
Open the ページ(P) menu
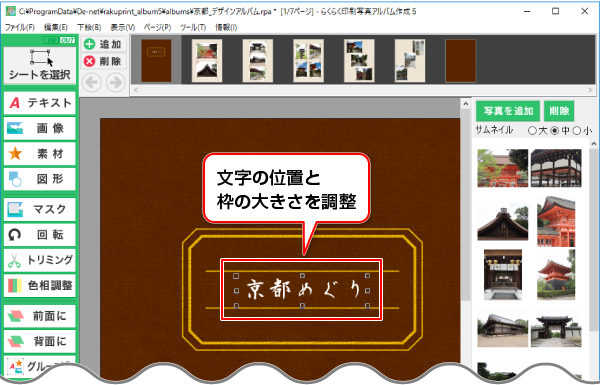[157, 27]
